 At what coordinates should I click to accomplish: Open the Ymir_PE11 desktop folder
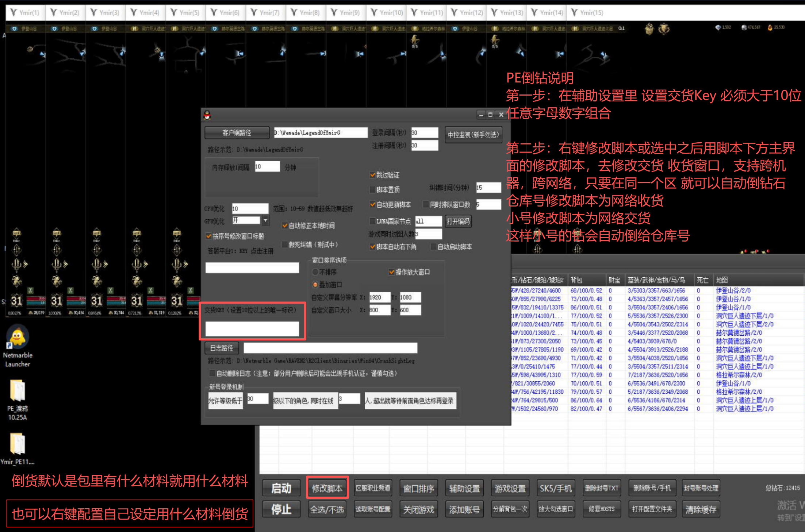coord(18,444)
